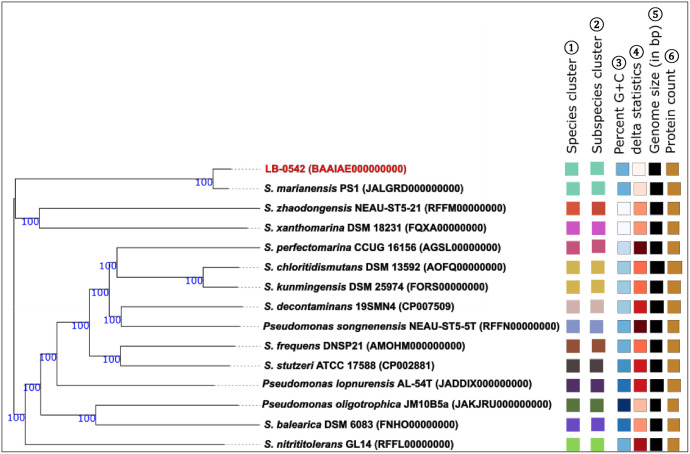Click the circled number 1 marker
This screenshot has width=690, height=454.
point(571,48)
